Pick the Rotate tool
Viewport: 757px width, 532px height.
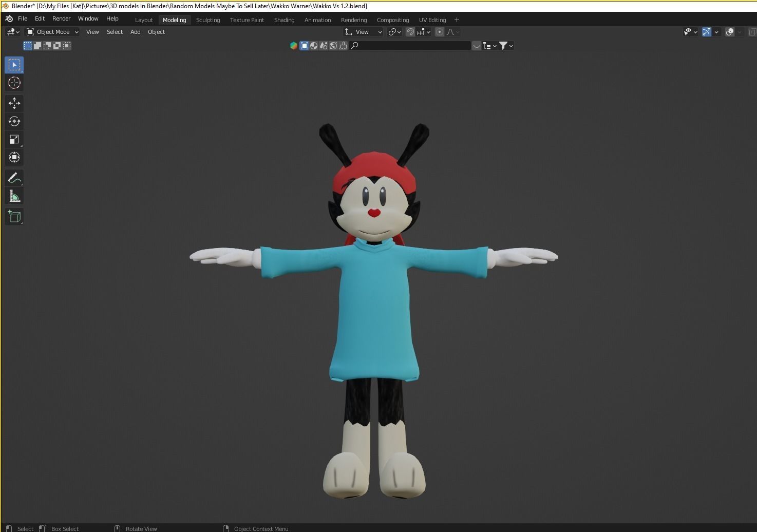14,121
